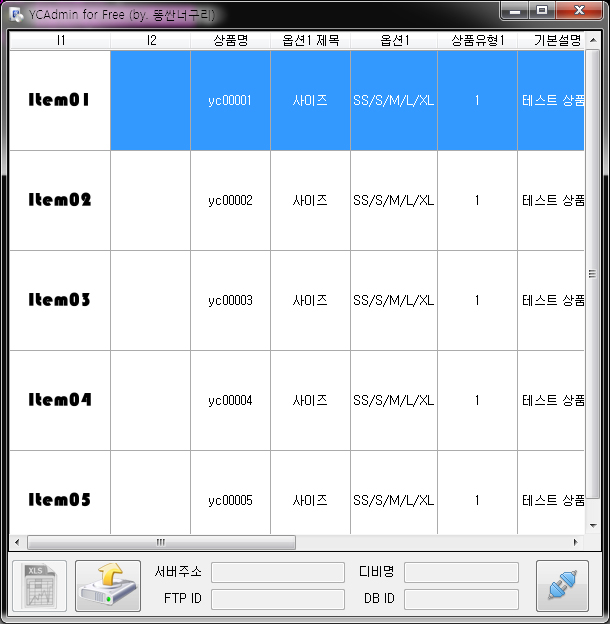Image resolution: width=610 pixels, height=624 pixels.
Task: Select the yc00003 product name cell
Action: [x=230, y=300]
